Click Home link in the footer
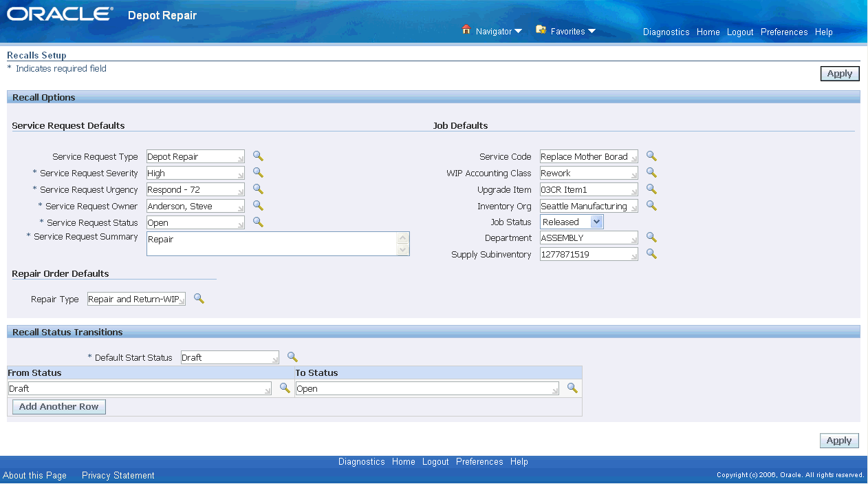The height and width of the screenshot is (484, 868). [404, 462]
